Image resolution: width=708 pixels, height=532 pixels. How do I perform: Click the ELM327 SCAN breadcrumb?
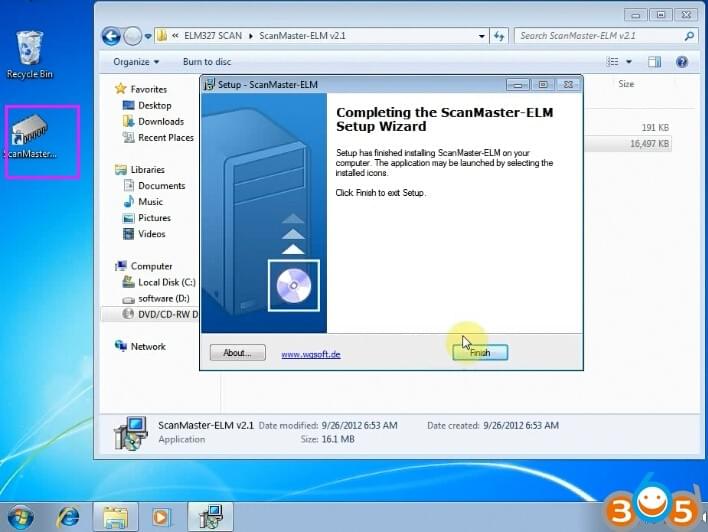tap(213, 36)
